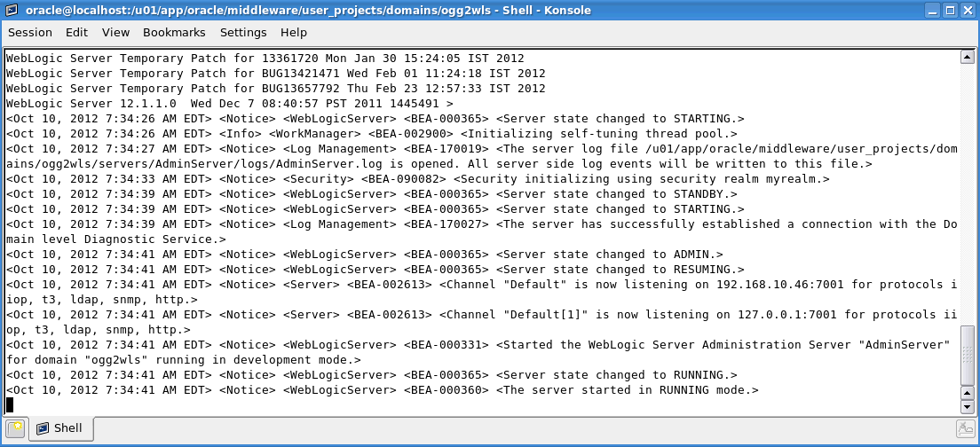
Task: Open the View menu
Action: pos(115,32)
